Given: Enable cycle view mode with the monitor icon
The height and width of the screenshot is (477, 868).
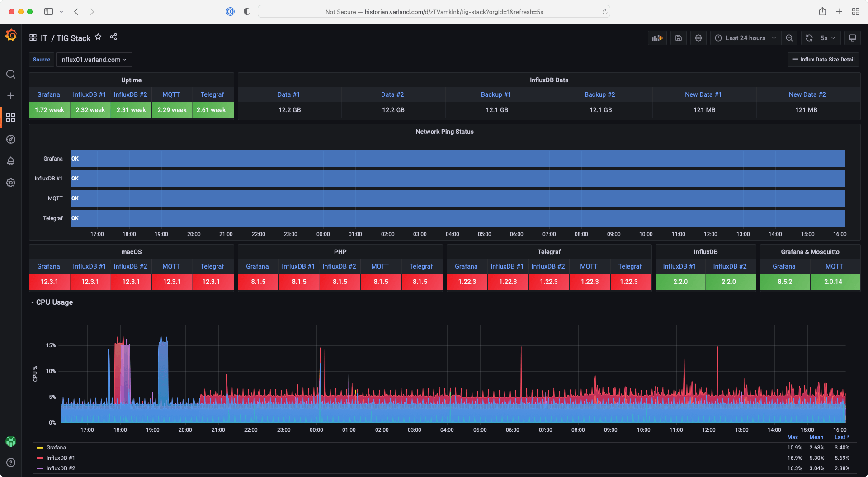Looking at the screenshot, I should [852, 38].
